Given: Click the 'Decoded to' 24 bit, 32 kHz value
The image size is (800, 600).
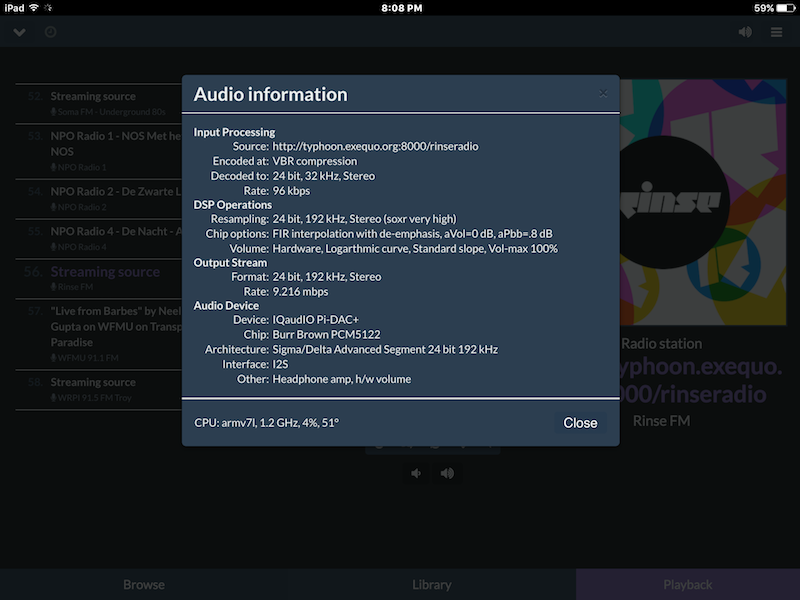Looking at the screenshot, I should pyautogui.click(x=323, y=176).
